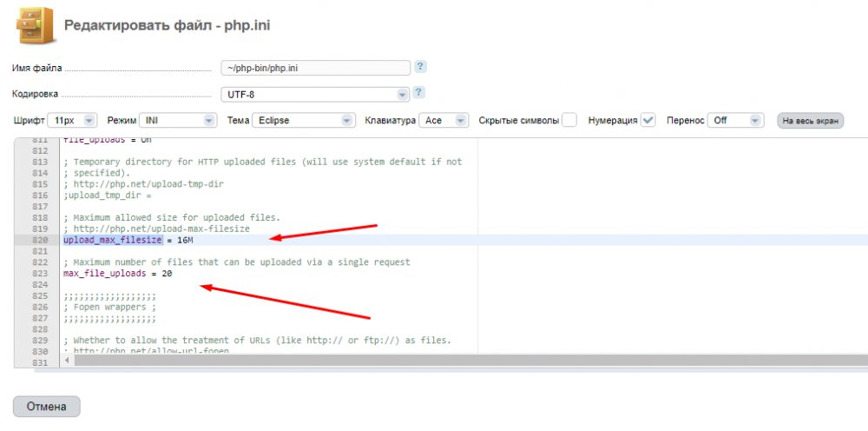Click the Отмена button
The image size is (868, 431).
(x=47, y=407)
